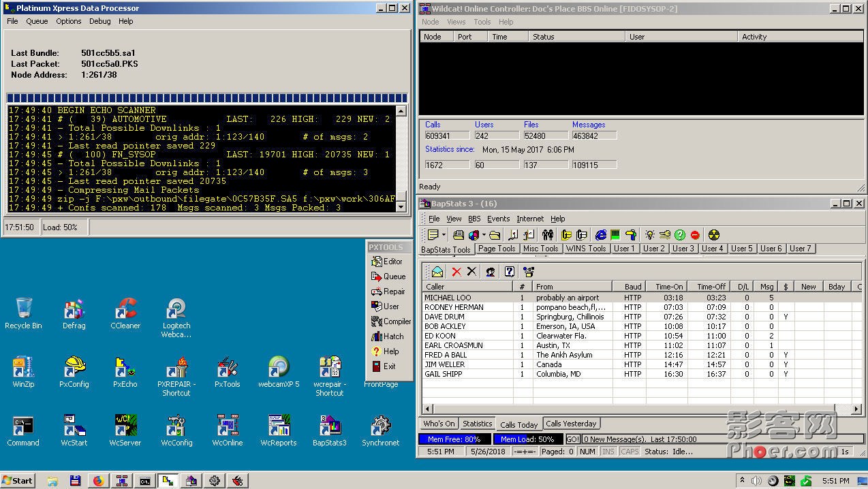
Task: Click the call list horizontal scrollbar in BapStats
Action: pyautogui.click(x=642, y=409)
